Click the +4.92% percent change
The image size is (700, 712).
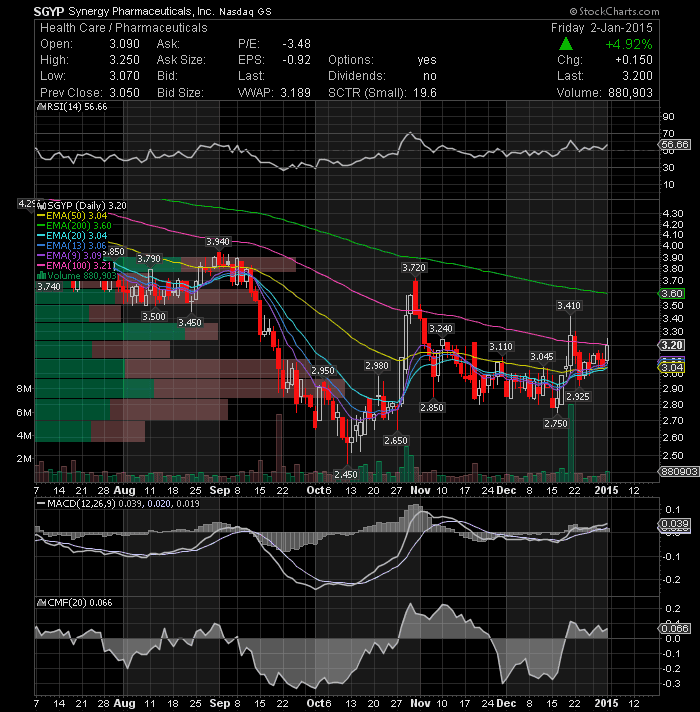pos(629,44)
